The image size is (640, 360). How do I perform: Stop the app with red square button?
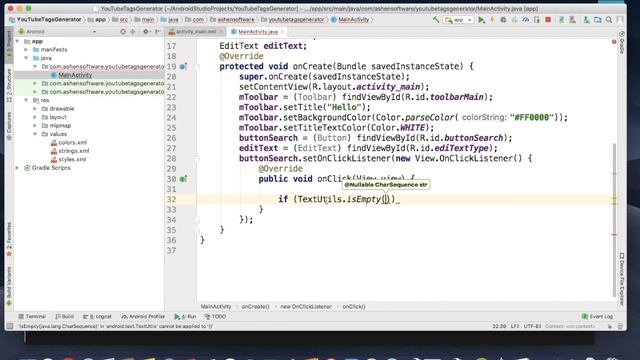[x=548, y=20]
